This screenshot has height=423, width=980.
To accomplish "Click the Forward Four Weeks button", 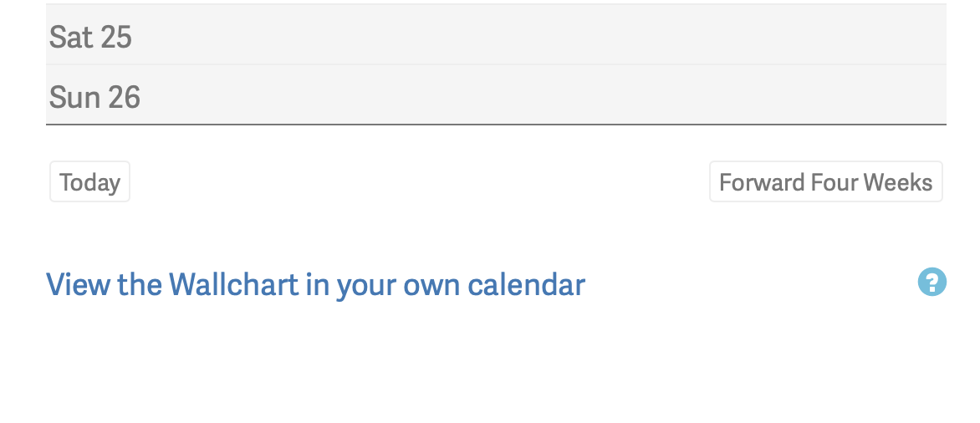I will tap(825, 182).
